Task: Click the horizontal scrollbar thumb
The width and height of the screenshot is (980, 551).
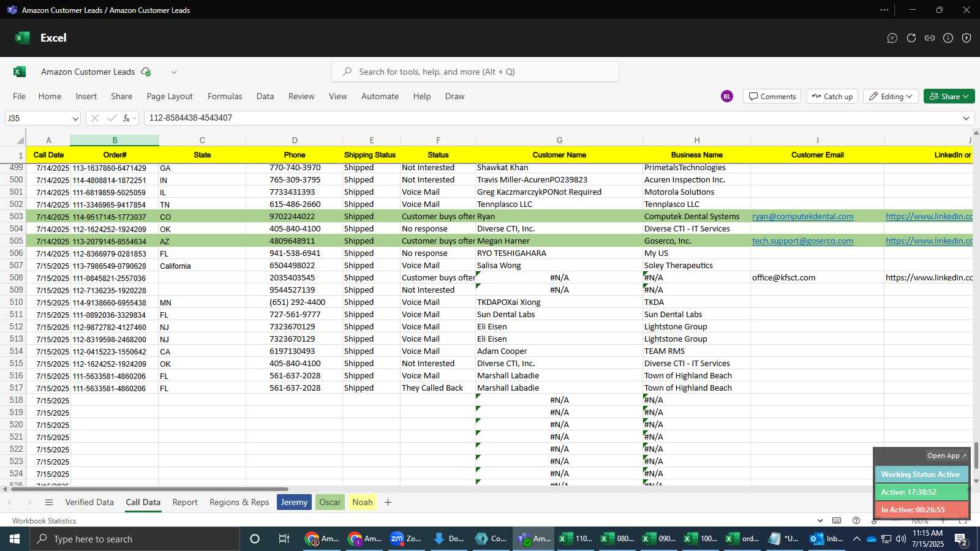Action: pos(149,489)
